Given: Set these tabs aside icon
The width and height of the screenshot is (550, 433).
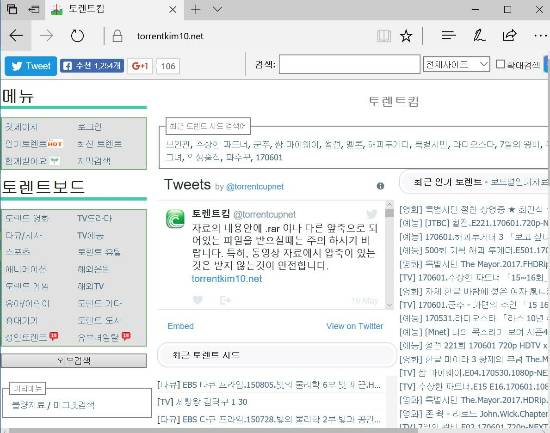Looking at the screenshot, I should (34, 9).
